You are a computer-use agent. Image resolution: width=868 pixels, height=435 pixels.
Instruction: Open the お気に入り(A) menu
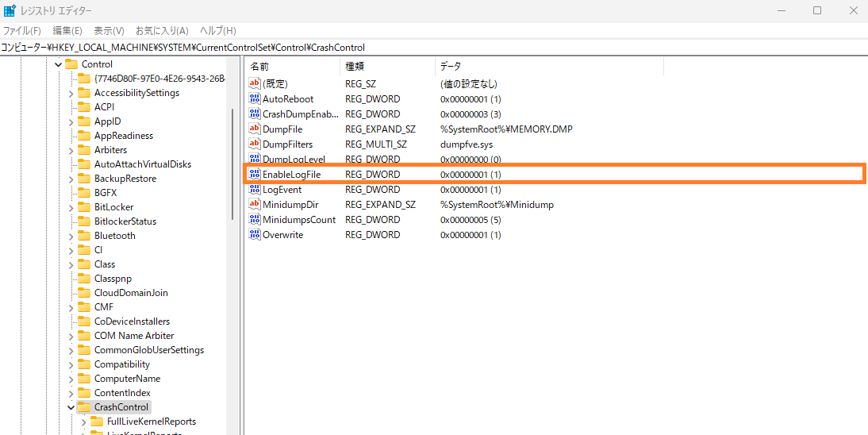[x=161, y=31]
